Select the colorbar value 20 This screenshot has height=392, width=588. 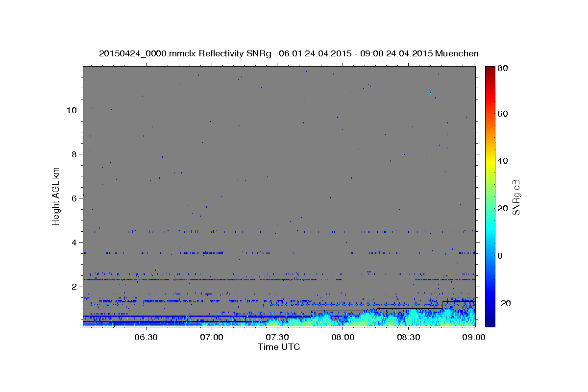pyautogui.click(x=504, y=208)
